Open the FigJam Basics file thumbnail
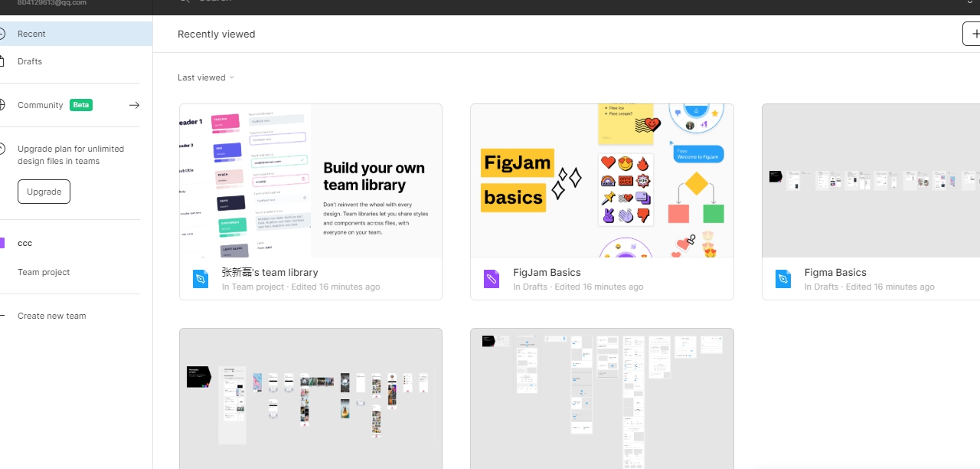Image resolution: width=980 pixels, height=469 pixels. tap(602, 181)
